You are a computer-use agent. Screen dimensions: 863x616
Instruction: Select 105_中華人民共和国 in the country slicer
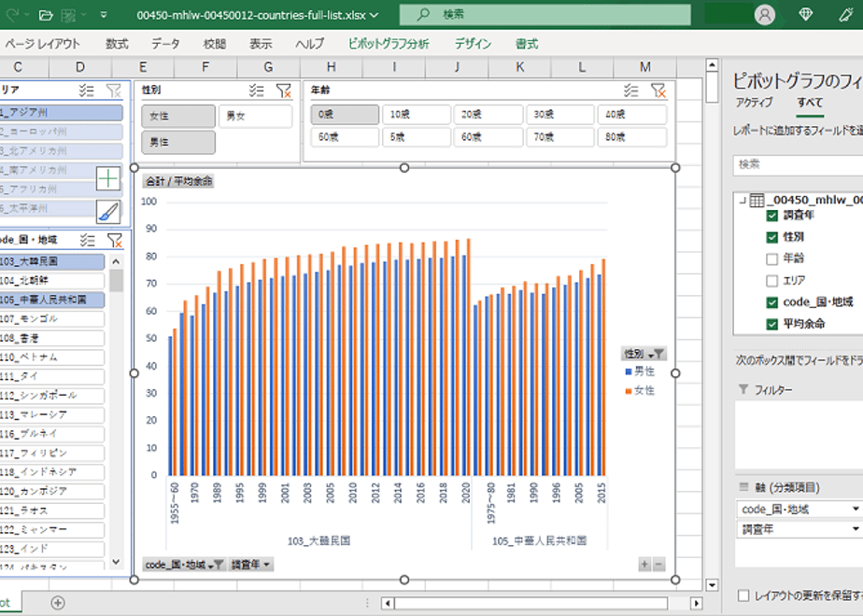click(51, 300)
